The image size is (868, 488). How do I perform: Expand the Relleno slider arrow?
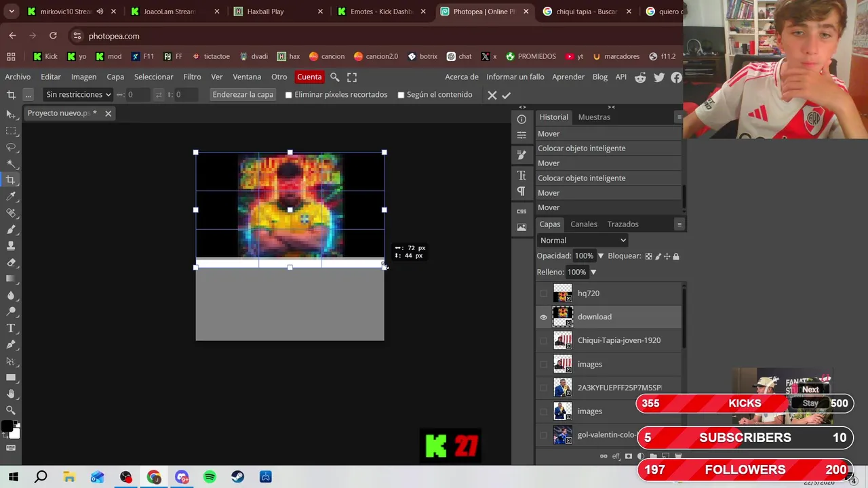[x=593, y=272]
